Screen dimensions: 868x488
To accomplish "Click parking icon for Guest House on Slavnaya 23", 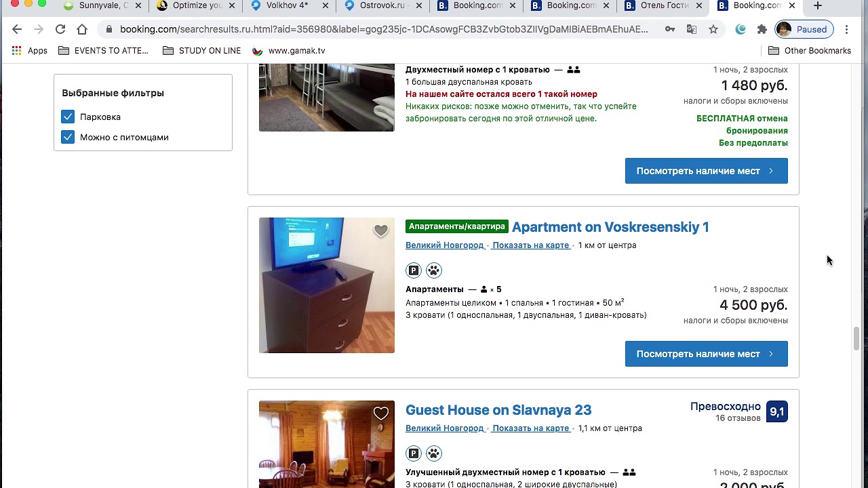I will tap(414, 453).
